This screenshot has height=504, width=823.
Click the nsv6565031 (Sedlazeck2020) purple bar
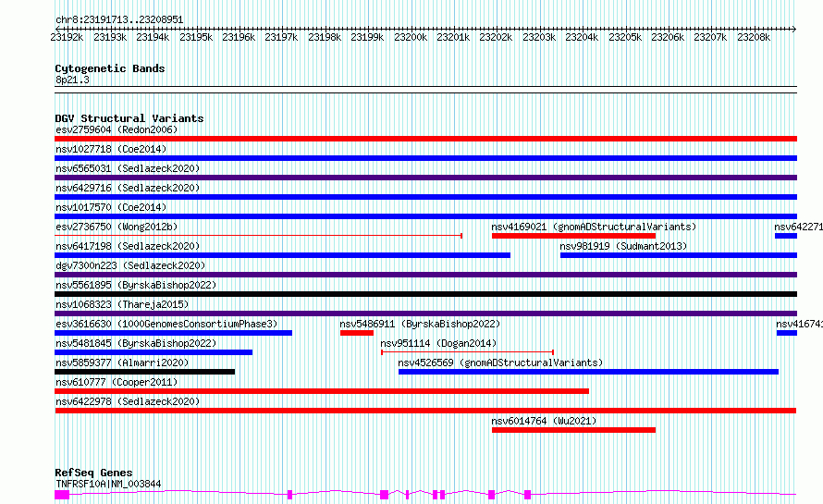click(425, 178)
